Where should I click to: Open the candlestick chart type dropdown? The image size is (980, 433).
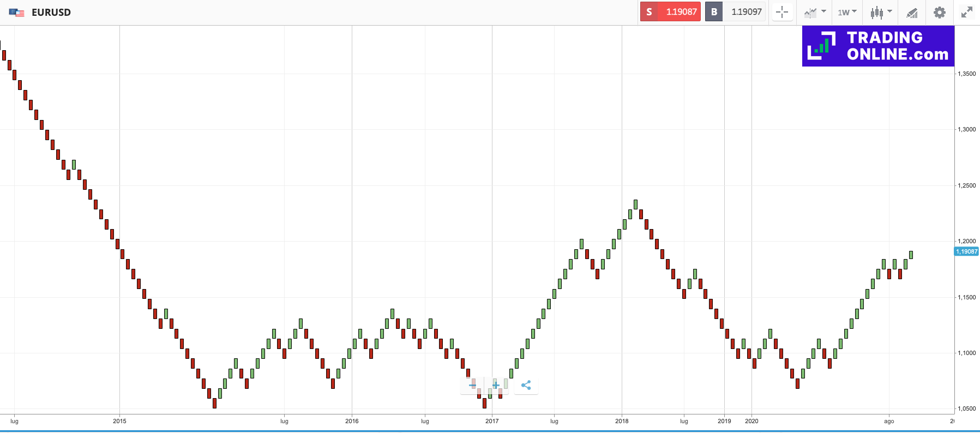[x=881, y=12]
